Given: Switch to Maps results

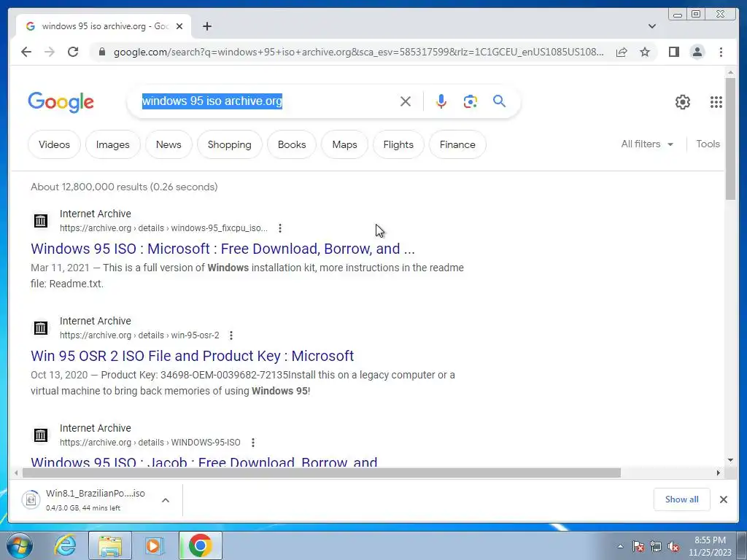Looking at the screenshot, I should 344,144.
